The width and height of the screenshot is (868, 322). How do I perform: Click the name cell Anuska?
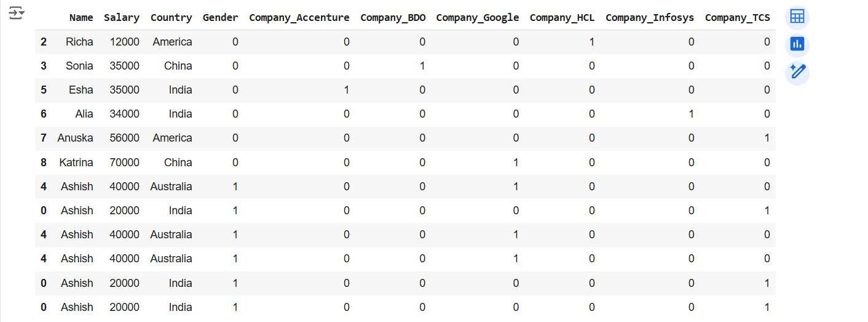pos(75,138)
